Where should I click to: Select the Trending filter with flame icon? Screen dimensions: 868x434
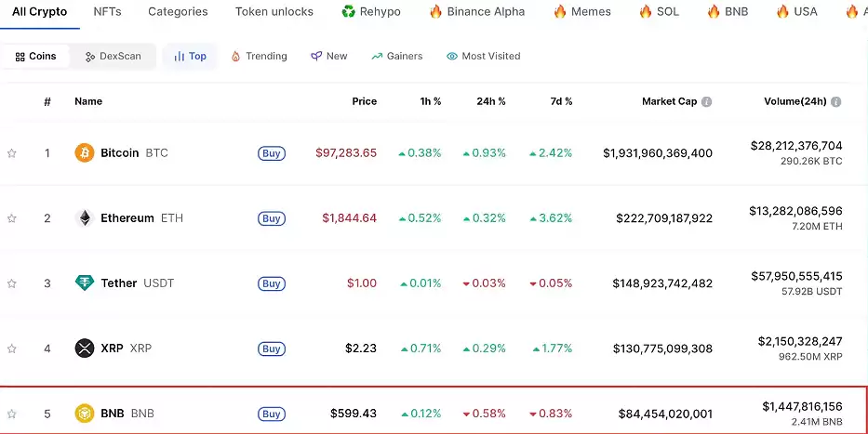click(260, 57)
